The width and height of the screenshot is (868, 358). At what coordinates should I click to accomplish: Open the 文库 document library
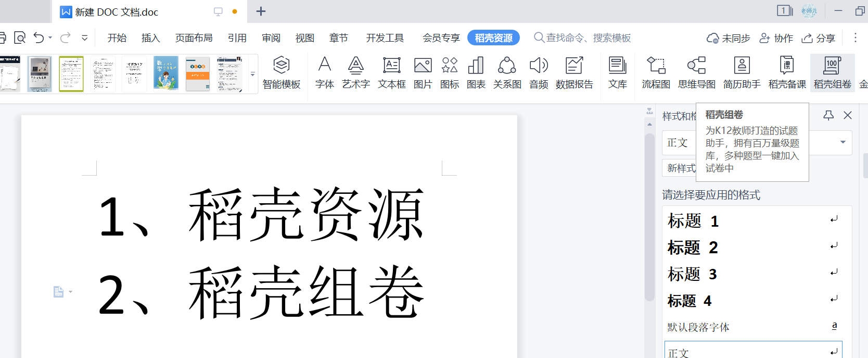(617, 73)
